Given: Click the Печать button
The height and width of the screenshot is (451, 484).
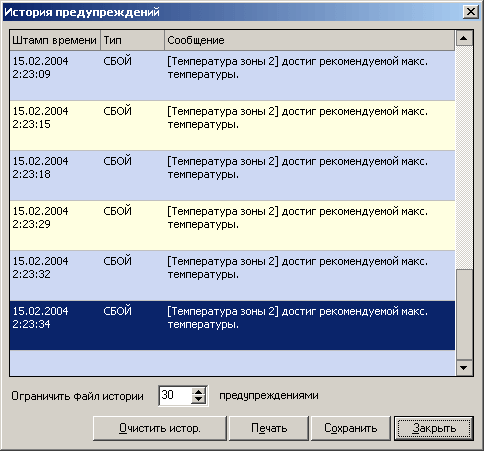Looking at the screenshot, I should coord(269,428).
